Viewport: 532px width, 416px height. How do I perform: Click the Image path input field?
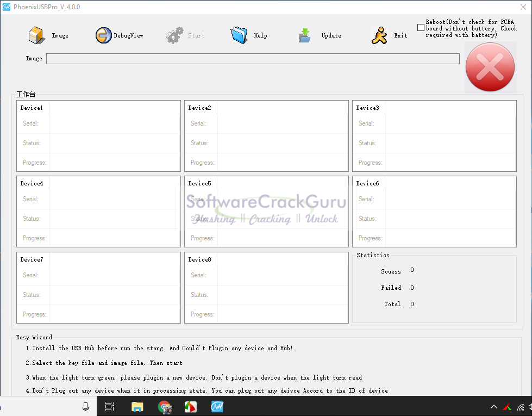[x=253, y=59]
